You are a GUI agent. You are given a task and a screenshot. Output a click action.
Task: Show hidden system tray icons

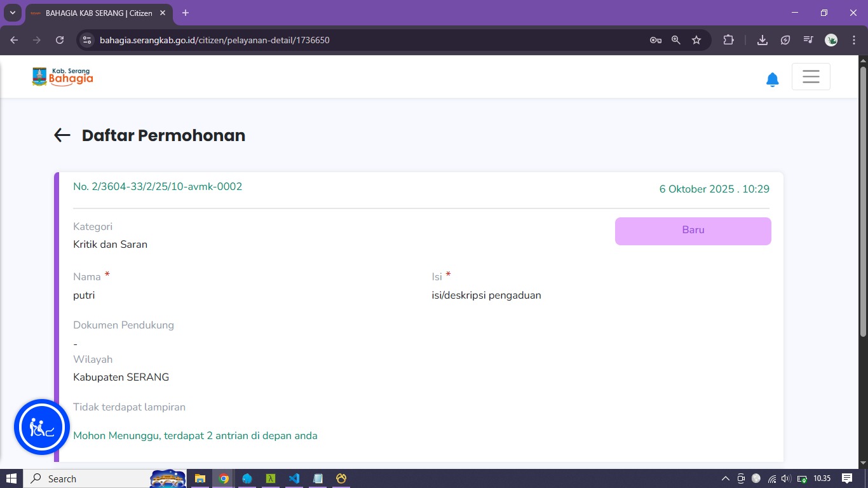click(x=726, y=478)
